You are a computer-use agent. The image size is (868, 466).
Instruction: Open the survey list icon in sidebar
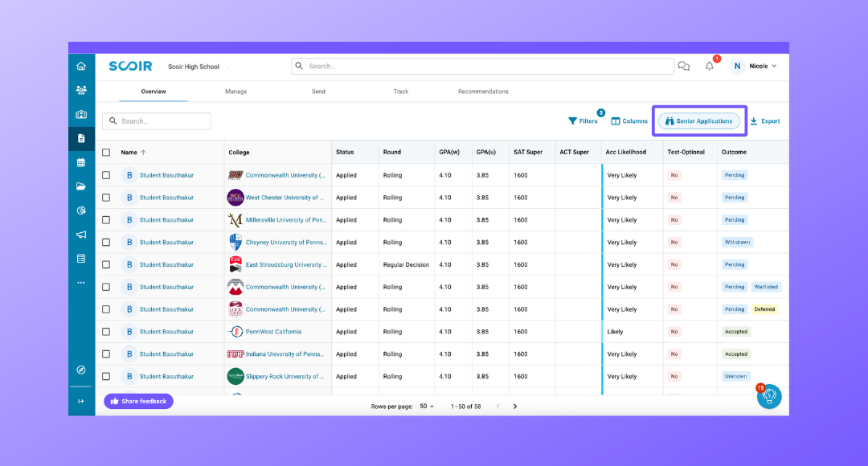click(81, 259)
